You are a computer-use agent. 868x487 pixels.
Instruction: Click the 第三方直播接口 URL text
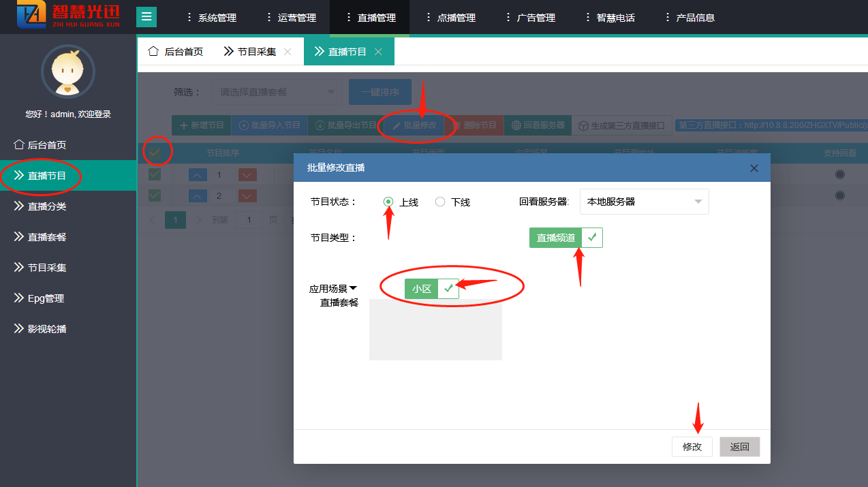[x=773, y=125]
